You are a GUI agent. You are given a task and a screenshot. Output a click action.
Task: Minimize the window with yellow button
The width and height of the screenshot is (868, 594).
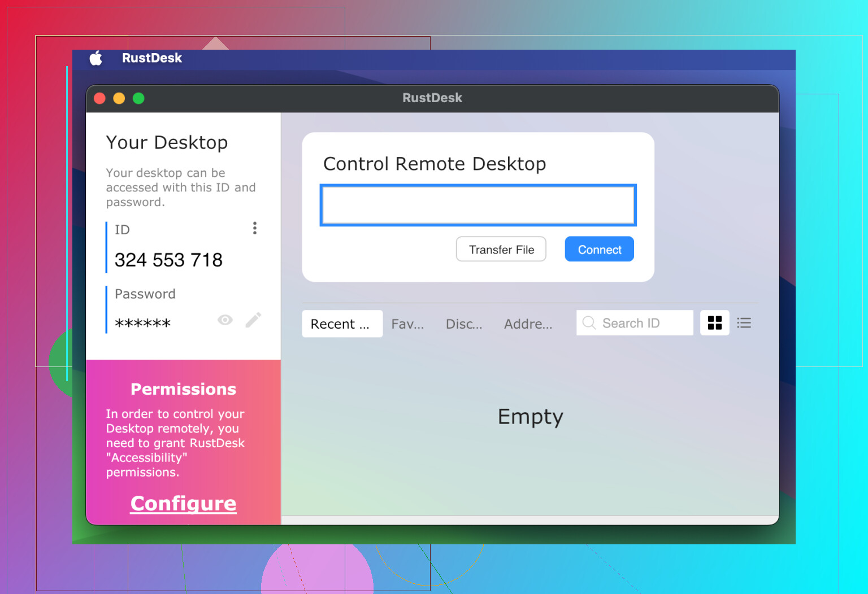click(x=119, y=99)
